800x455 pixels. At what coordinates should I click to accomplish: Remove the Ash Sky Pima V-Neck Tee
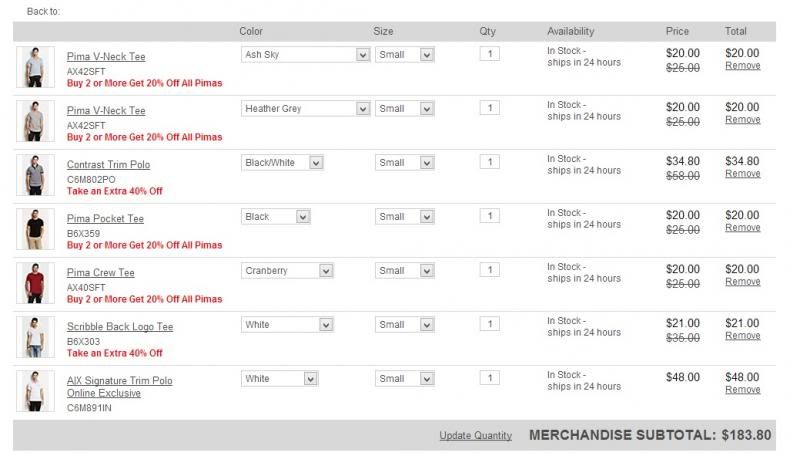(x=742, y=66)
